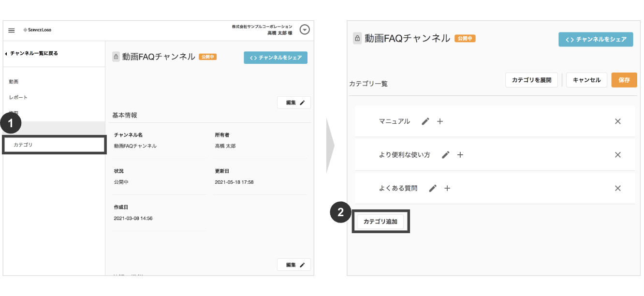Click the plus icon next to よくある質問
Screen dimensions: 644x296
(x=447, y=188)
